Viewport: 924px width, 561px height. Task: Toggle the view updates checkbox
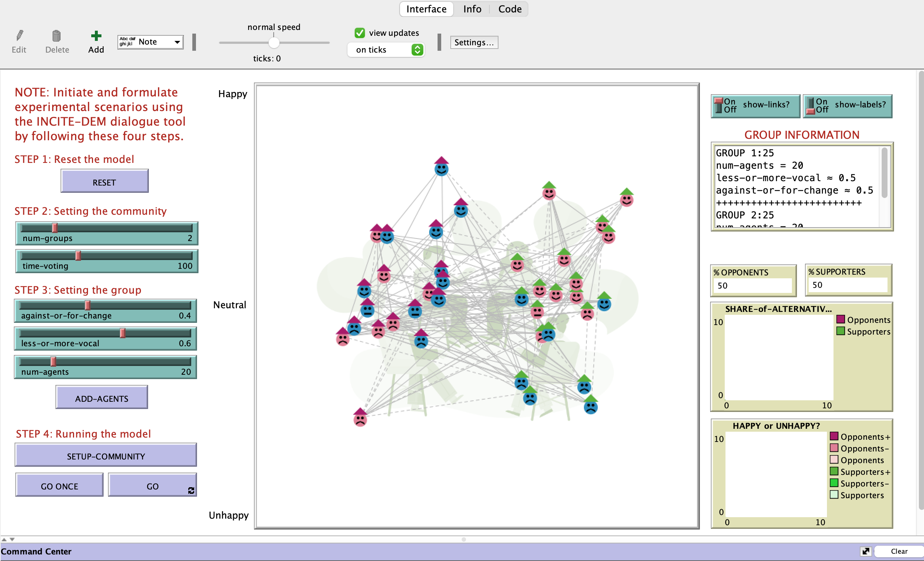pyautogui.click(x=359, y=33)
